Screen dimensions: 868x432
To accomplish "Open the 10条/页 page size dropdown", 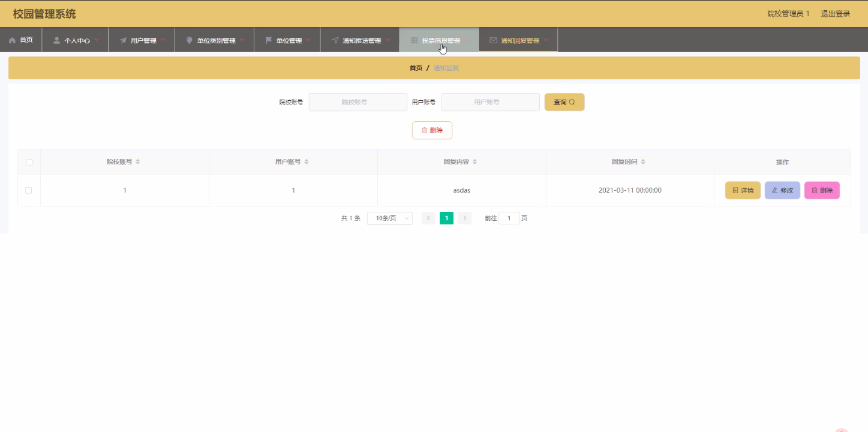I will (390, 218).
